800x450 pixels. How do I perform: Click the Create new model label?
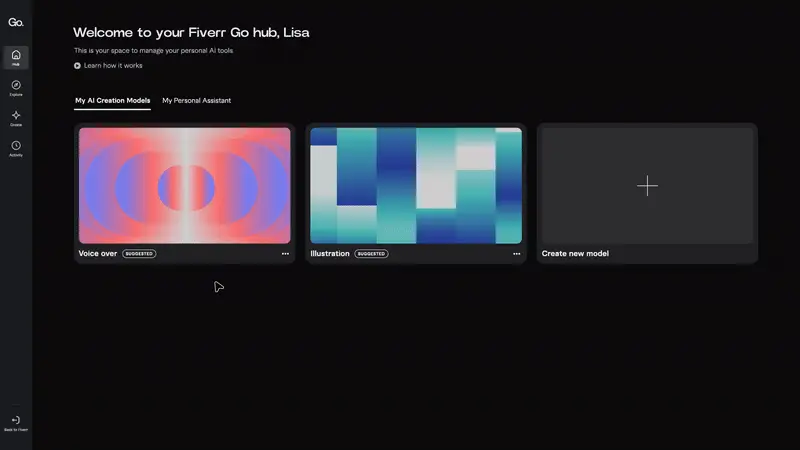575,254
